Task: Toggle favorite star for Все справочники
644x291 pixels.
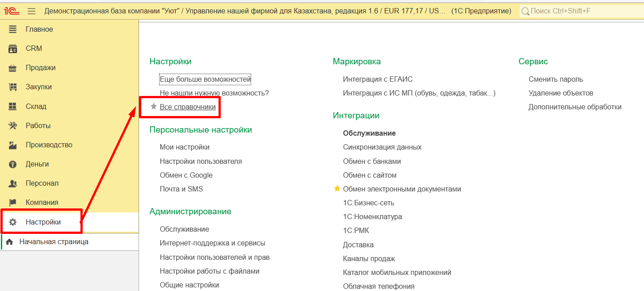Action: pos(154,107)
